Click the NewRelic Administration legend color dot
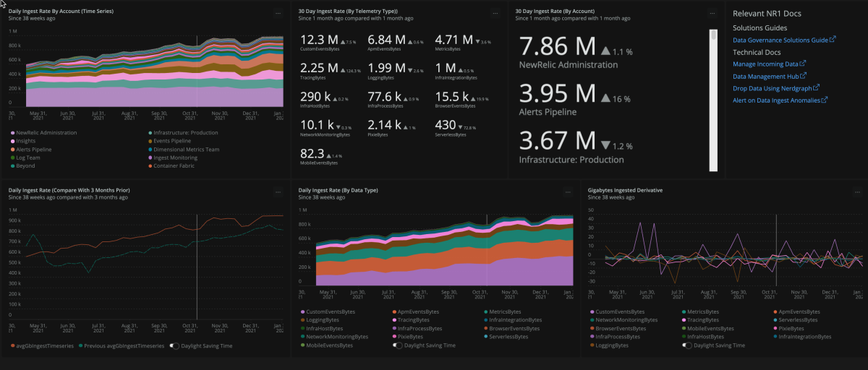The width and height of the screenshot is (868, 370). (12, 133)
